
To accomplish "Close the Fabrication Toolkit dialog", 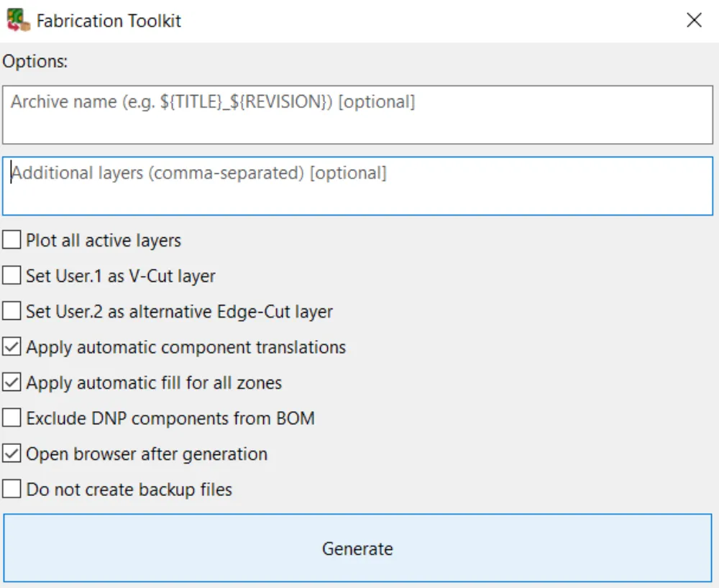I will click(x=694, y=20).
